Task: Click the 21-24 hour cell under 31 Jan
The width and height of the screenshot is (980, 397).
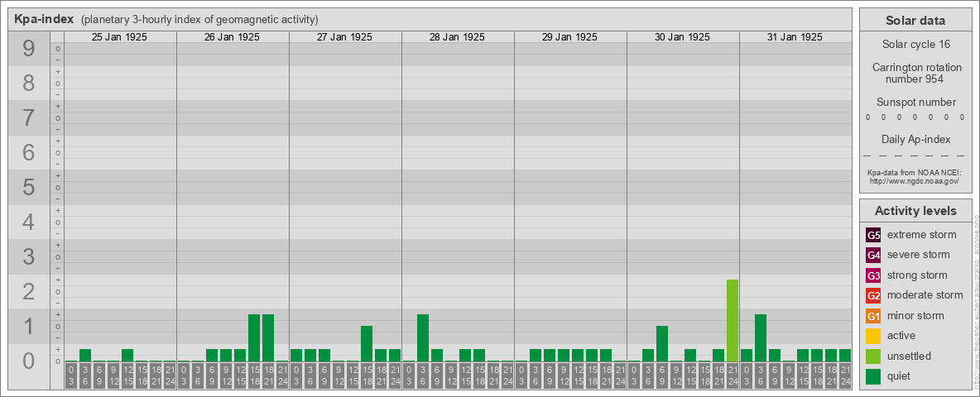Action: pos(845,375)
